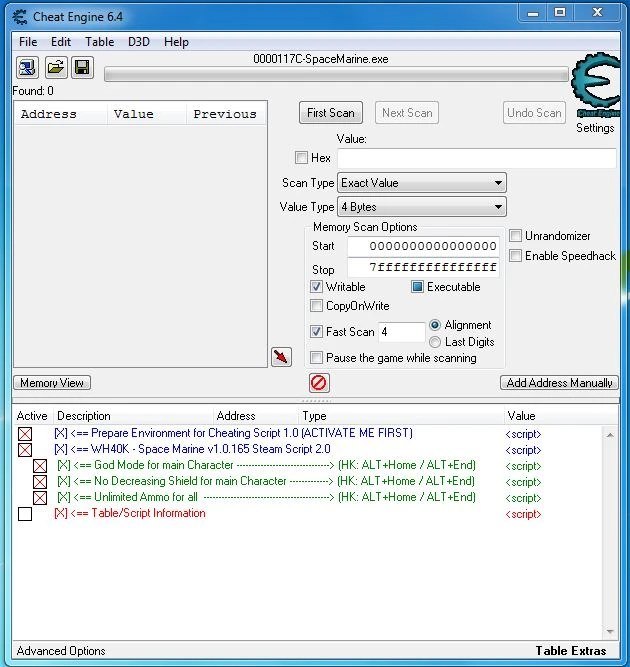Viewport: 630px width, 667px height.
Task: Open the D3D menu
Action: point(139,42)
